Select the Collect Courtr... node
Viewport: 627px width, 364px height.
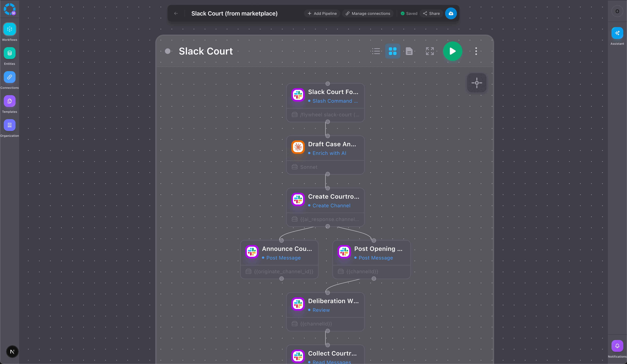coord(325,355)
